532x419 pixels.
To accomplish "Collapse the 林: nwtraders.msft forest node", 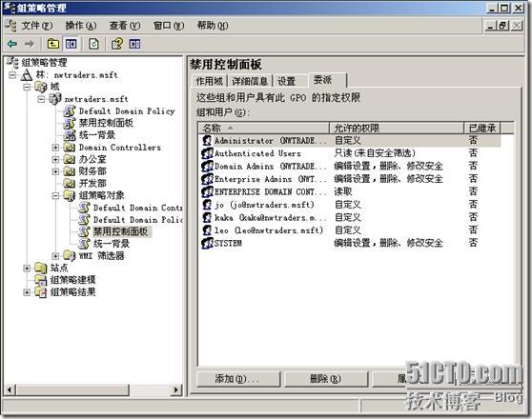I will coord(12,75).
